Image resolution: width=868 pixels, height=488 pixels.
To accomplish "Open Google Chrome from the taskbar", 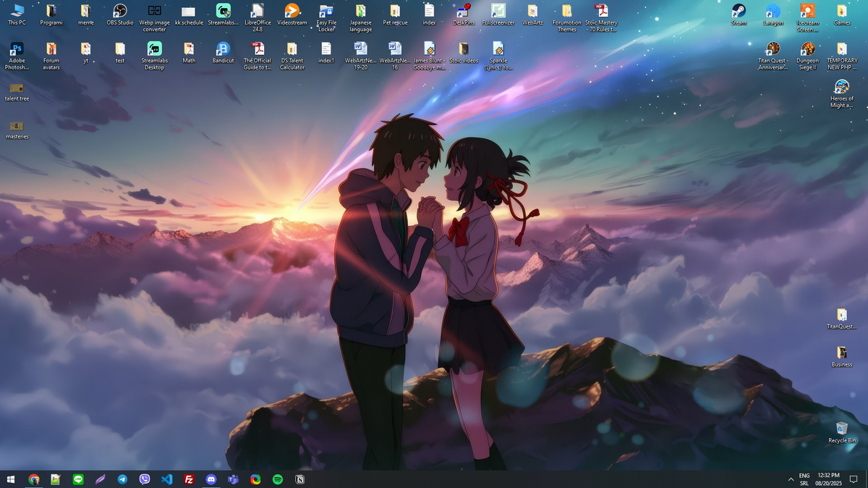I will coord(34,479).
